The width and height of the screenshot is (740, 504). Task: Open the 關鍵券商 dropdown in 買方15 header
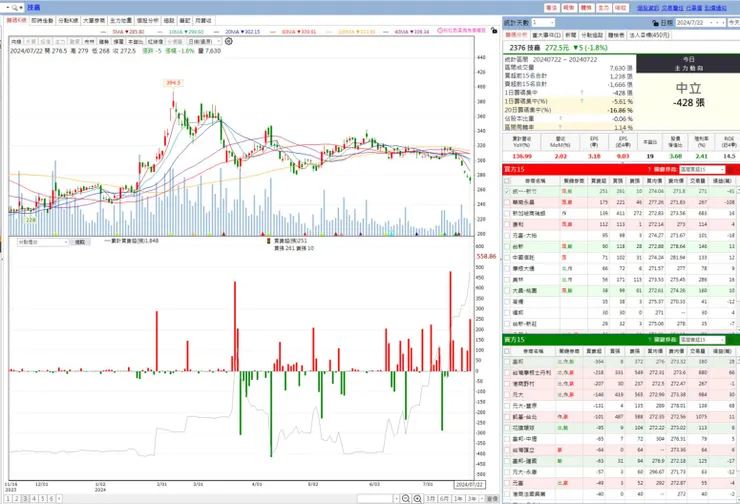pyautogui.click(x=702, y=169)
